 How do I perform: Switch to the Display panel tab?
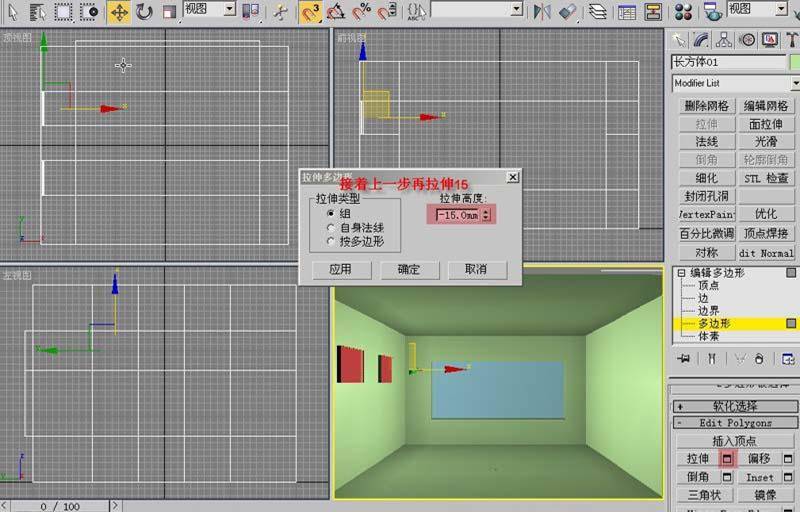click(x=770, y=40)
